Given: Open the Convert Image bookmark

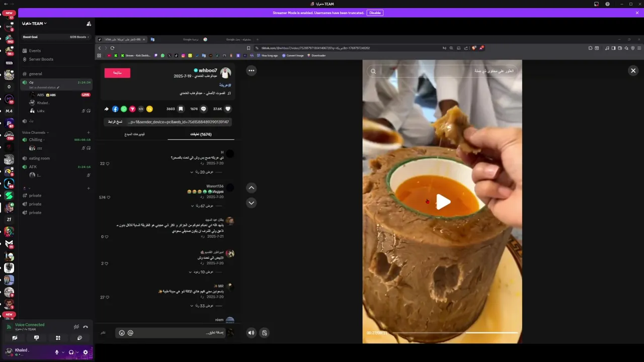Looking at the screenshot, I should point(293,55).
